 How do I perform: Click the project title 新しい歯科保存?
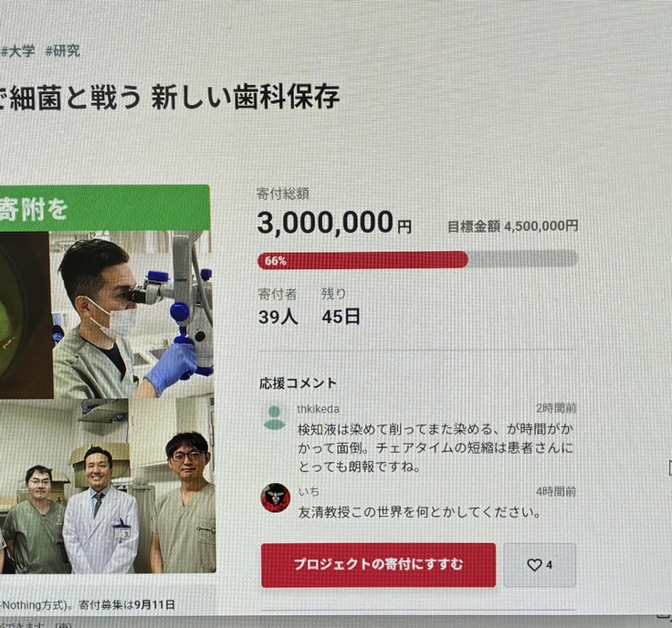pos(246,98)
